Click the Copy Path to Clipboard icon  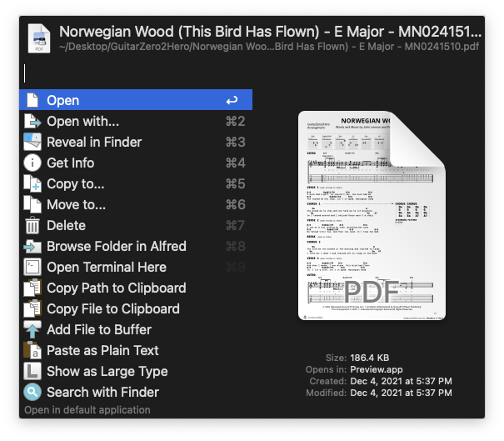(32, 288)
